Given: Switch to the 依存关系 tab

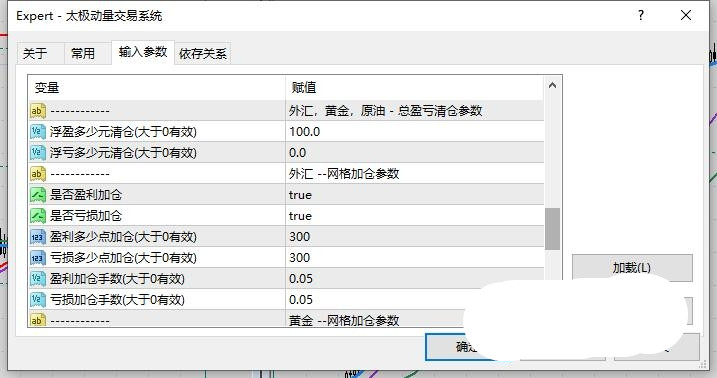Looking at the screenshot, I should tap(203, 53).
